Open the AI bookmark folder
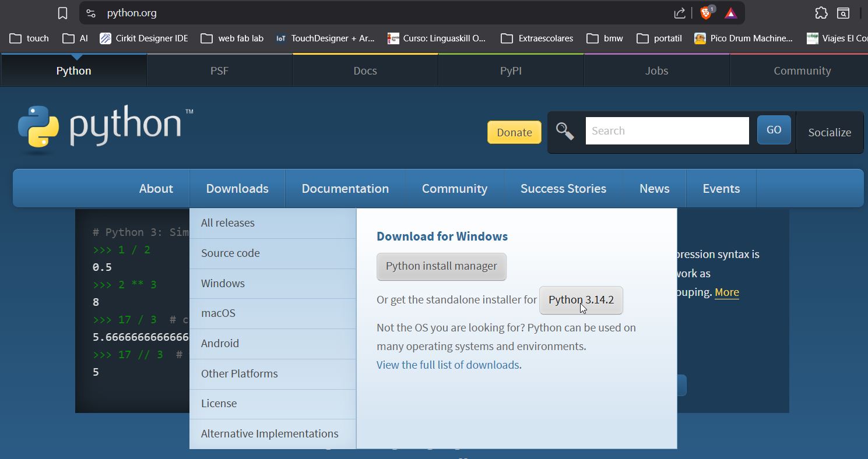Image resolution: width=868 pixels, height=459 pixels. pyautogui.click(x=75, y=38)
